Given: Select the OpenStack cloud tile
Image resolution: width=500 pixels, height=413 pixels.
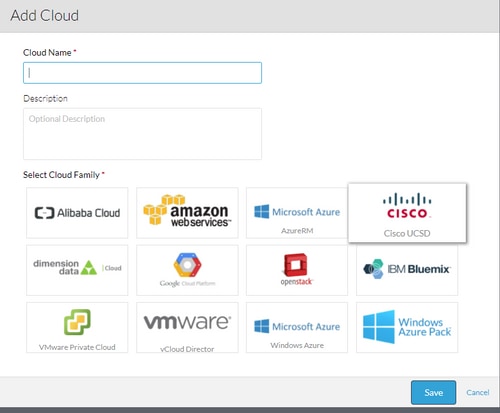Looking at the screenshot, I should click(x=297, y=270).
